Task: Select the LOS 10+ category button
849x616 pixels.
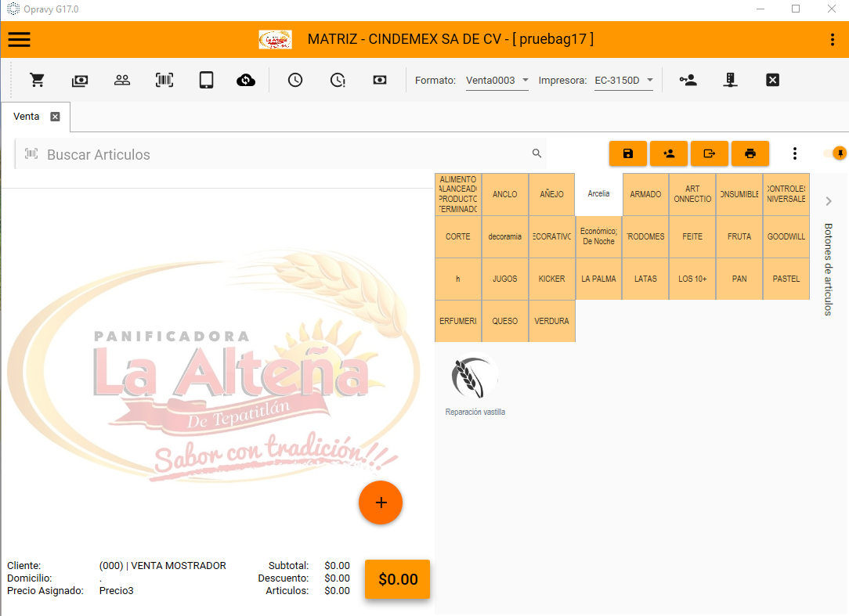Action: pos(692,279)
